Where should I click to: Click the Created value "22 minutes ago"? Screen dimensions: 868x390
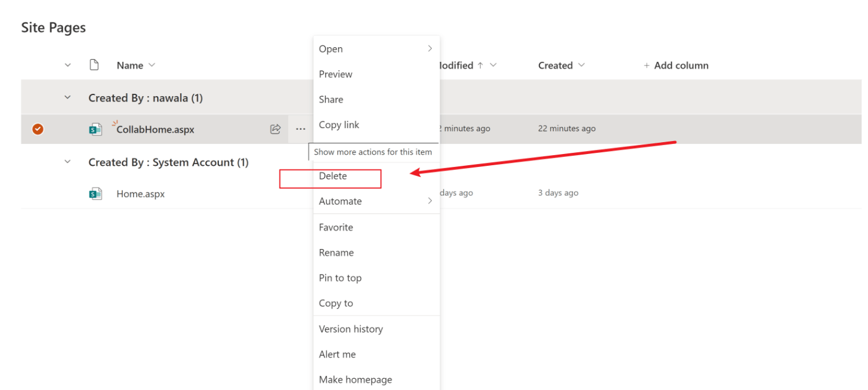tap(566, 129)
